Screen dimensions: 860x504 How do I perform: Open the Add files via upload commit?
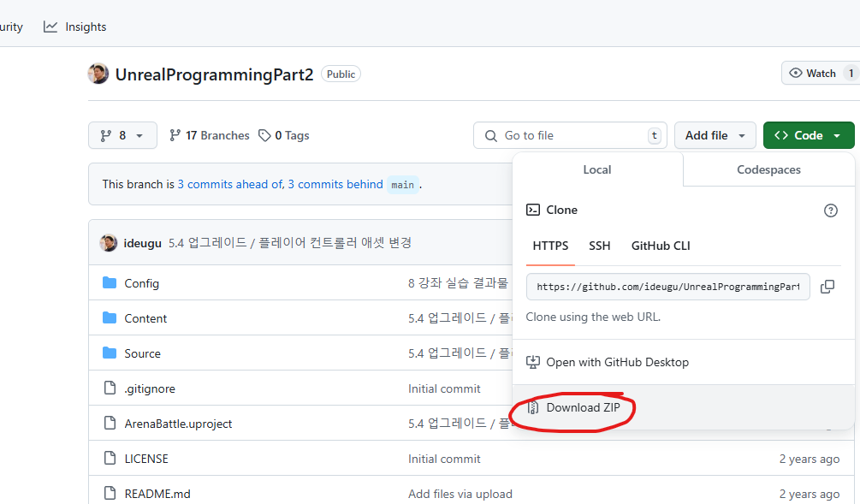pyautogui.click(x=460, y=494)
